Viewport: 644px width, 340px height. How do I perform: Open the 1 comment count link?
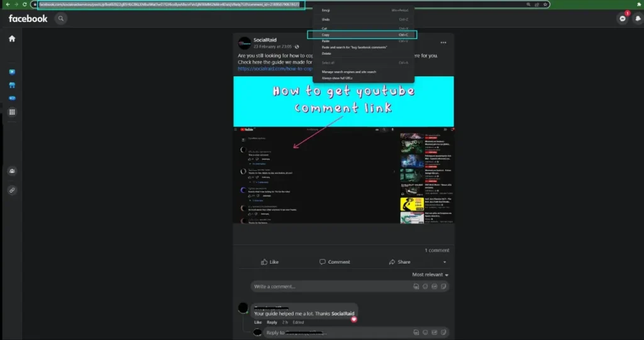point(436,251)
